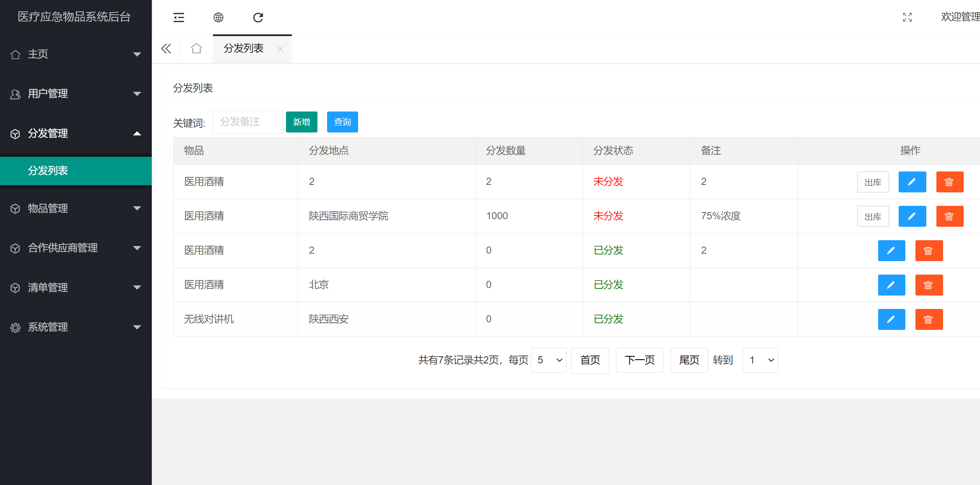Edit the 陕西国际商贸学院 record via pencil icon
980x485 pixels.
point(912,216)
